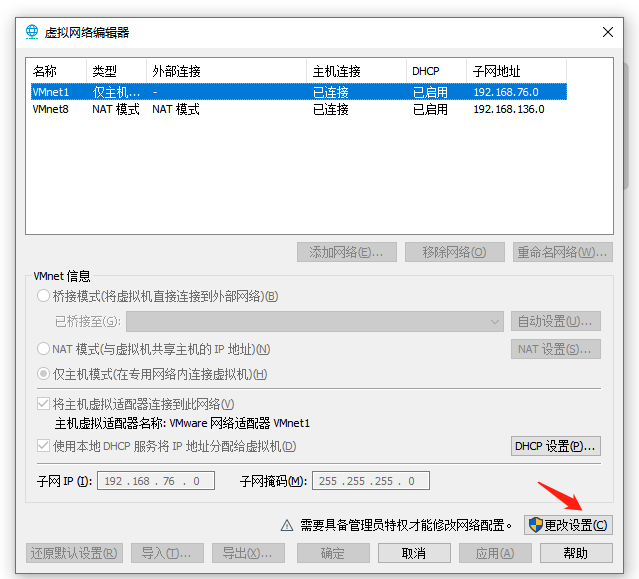Click the subnet mask input field
Image resolution: width=639 pixels, height=579 pixels.
point(371,481)
